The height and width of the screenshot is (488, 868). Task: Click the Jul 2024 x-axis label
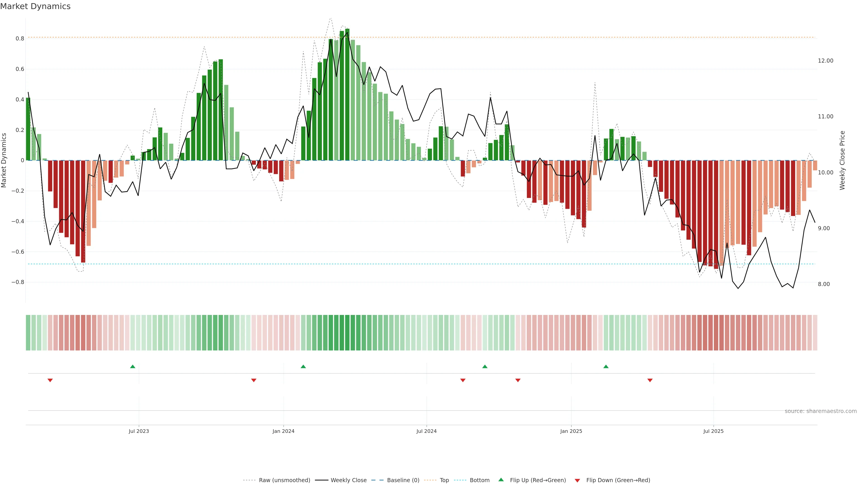426,431
